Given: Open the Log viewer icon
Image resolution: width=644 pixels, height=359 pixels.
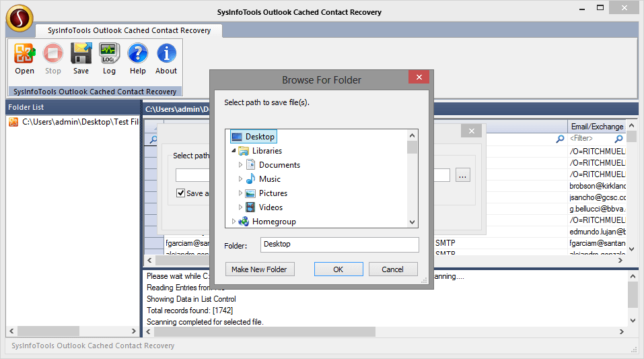Looking at the screenshot, I should pyautogui.click(x=109, y=54).
